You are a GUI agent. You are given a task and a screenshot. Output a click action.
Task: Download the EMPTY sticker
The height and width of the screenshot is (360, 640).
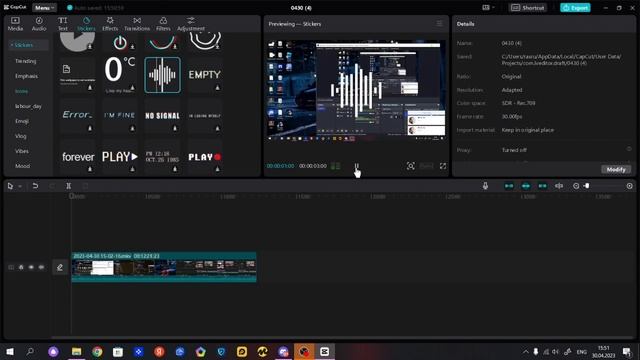click(218, 88)
